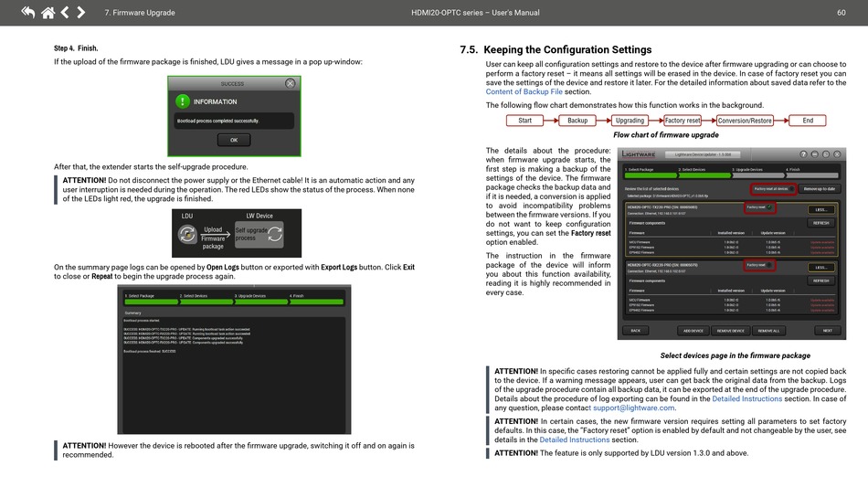Image resolution: width=868 pixels, height=487 pixels.
Task: Click the REMOVE DEVICE button
Action: tap(731, 331)
